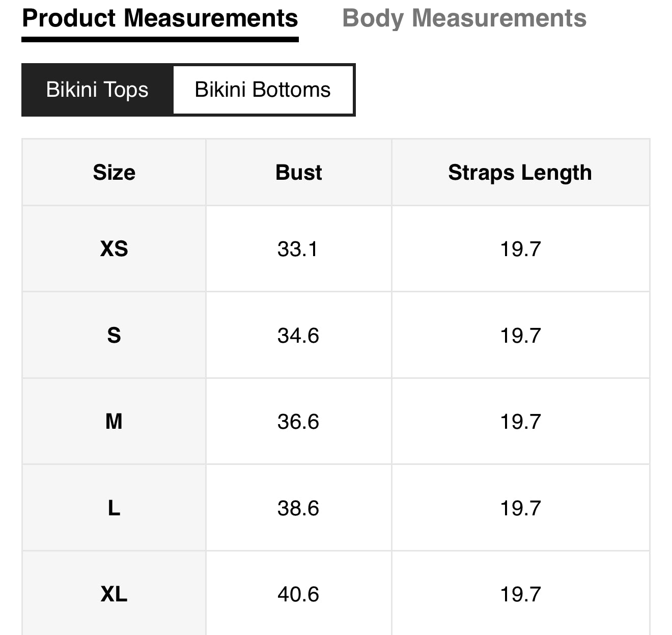Select the XS size row label
Image resolution: width=672 pixels, height=635 pixels.
[114, 249]
